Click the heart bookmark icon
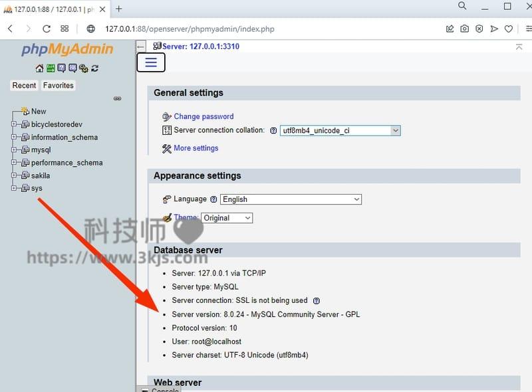This screenshot has height=392, width=532. (x=509, y=29)
